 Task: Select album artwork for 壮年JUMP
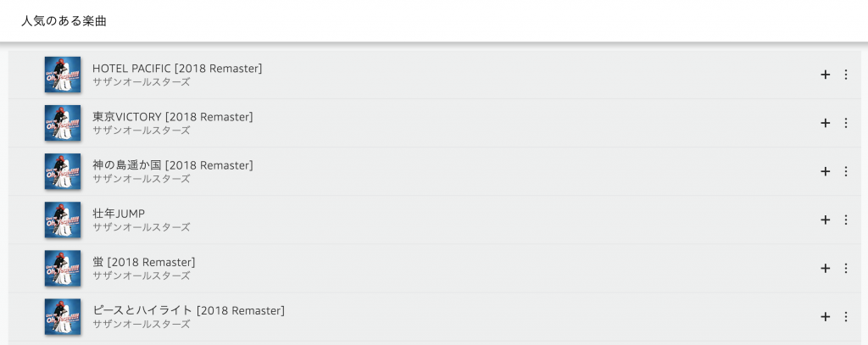(x=63, y=220)
